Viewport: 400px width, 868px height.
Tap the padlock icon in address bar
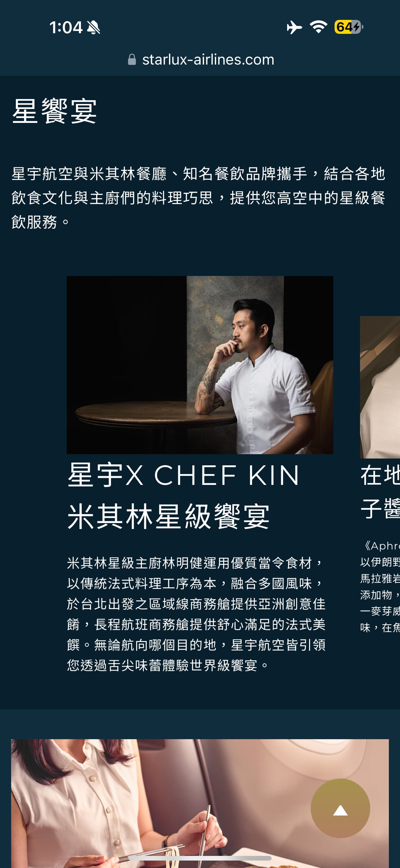pyautogui.click(x=132, y=60)
